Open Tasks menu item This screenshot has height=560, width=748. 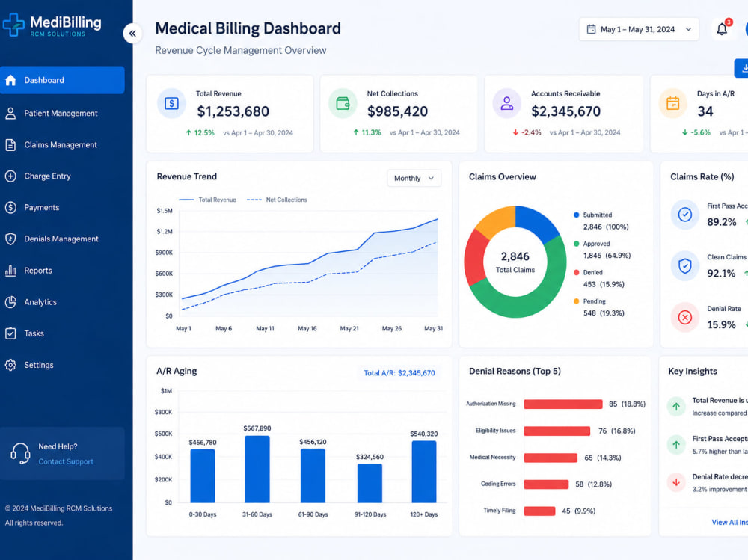coord(62,333)
